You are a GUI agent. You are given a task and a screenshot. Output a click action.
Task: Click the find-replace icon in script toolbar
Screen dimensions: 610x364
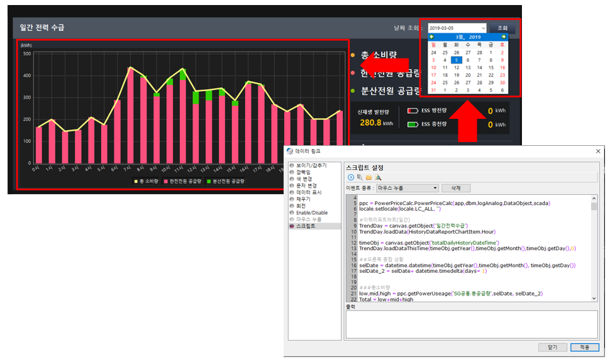(360, 177)
